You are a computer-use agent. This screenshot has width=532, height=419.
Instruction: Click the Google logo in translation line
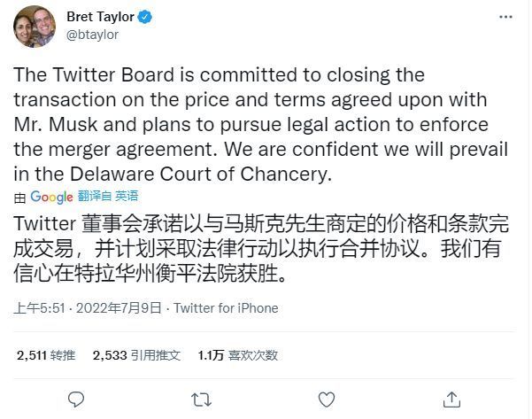(52, 197)
